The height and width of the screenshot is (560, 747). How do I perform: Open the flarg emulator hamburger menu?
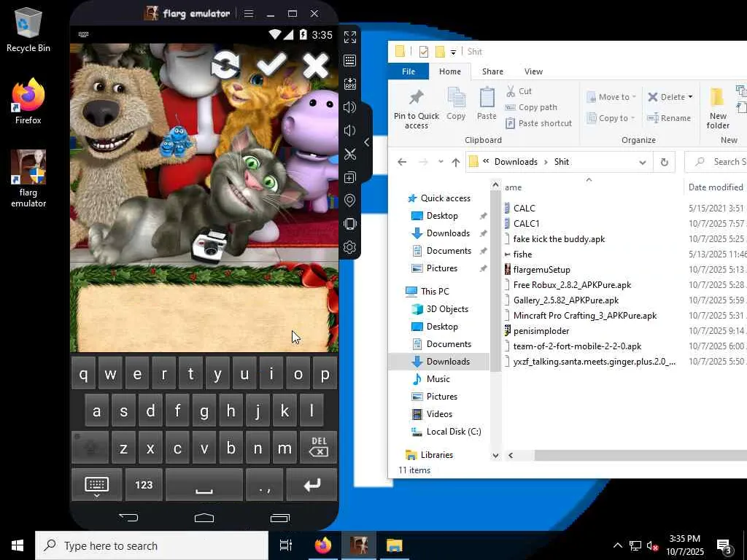249,13
